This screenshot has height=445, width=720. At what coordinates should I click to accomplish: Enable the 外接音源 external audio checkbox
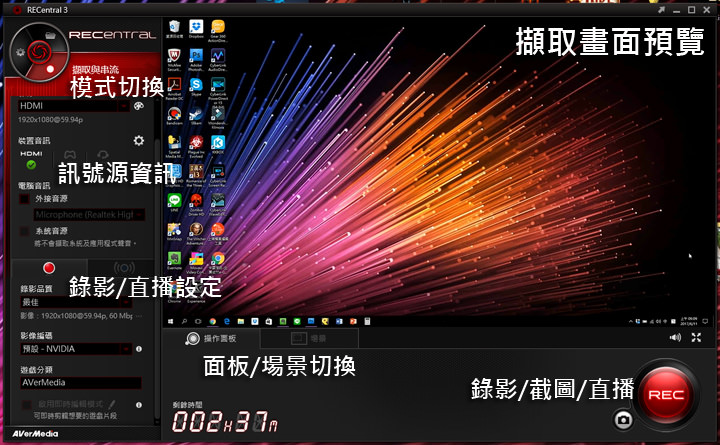coord(24,199)
